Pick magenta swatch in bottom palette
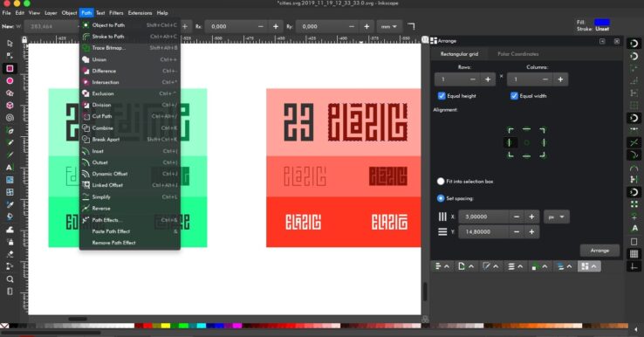 (237, 326)
